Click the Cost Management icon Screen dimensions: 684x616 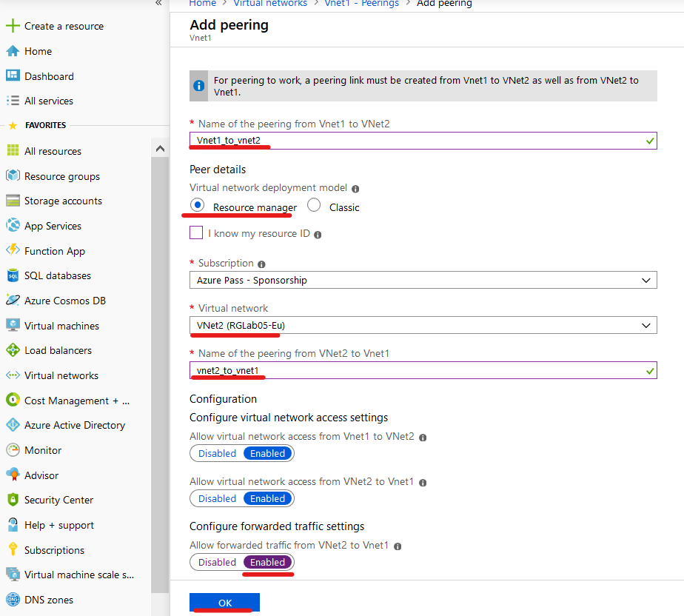pos(13,400)
